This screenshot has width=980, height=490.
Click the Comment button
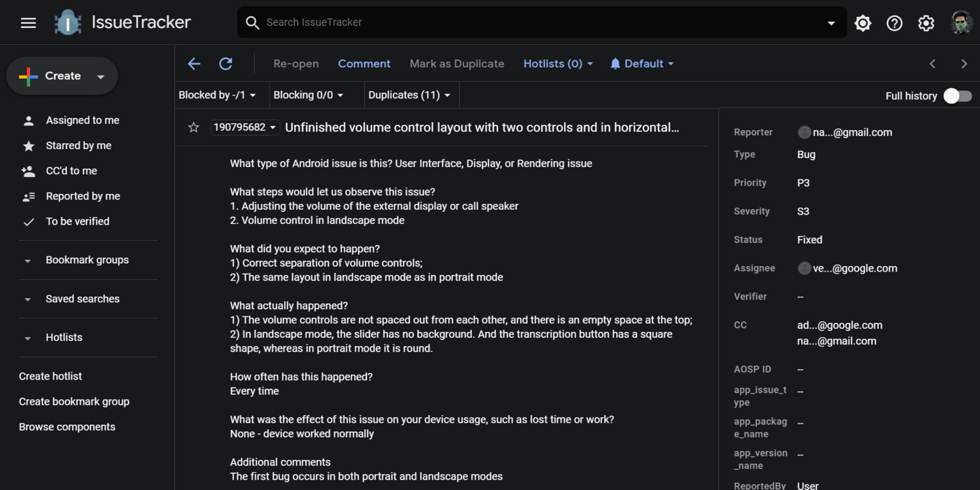[364, 64]
